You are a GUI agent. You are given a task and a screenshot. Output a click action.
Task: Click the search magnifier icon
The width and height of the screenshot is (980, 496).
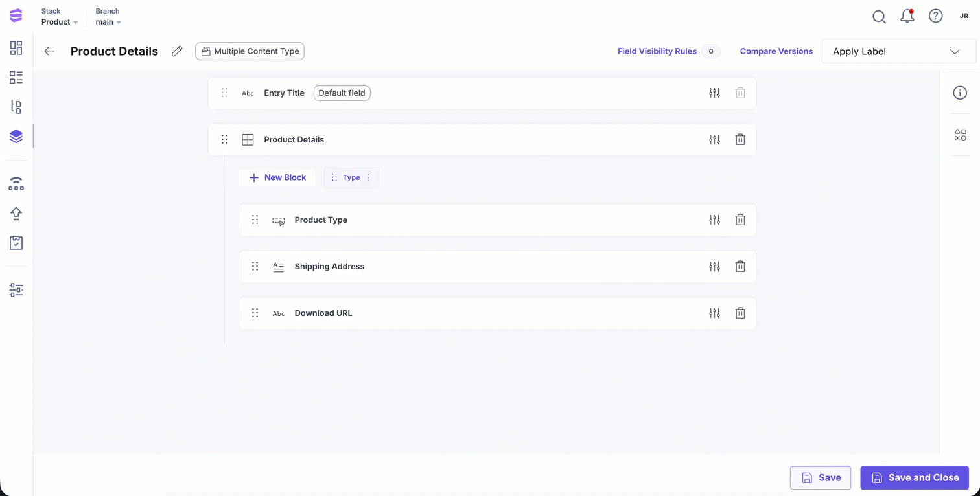(879, 17)
